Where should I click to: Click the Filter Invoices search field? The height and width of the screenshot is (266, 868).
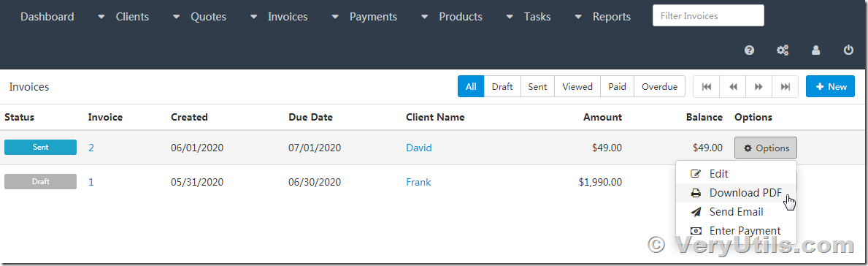(x=708, y=15)
